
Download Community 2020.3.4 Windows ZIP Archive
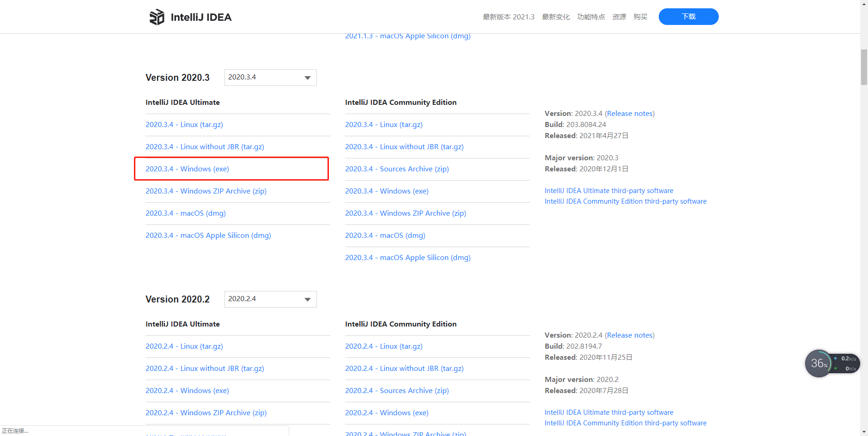coord(406,213)
